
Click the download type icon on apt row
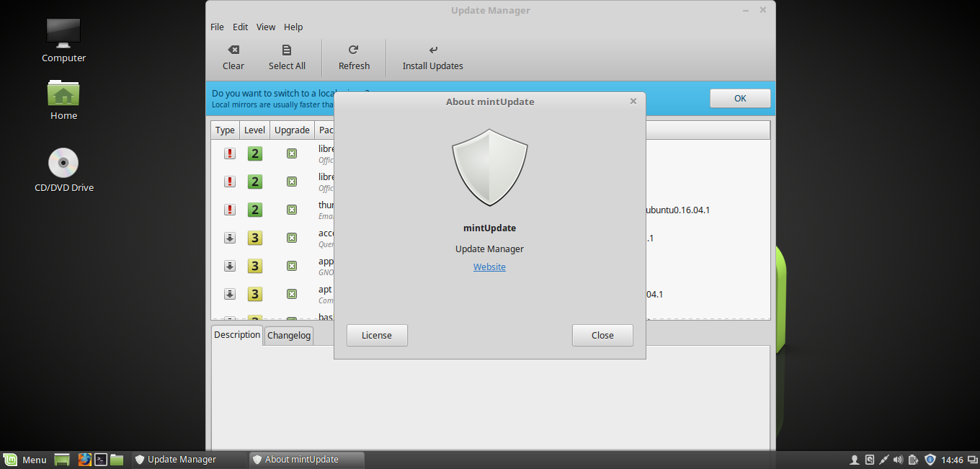230,294
